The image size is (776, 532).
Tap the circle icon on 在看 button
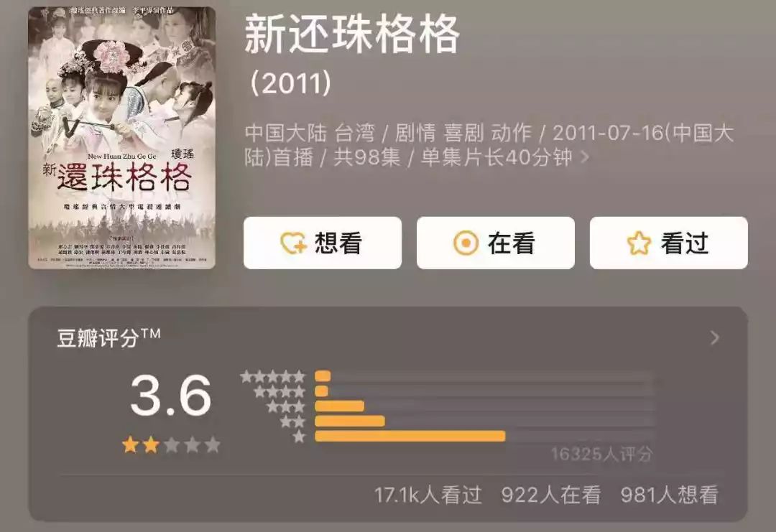point(466,243)
